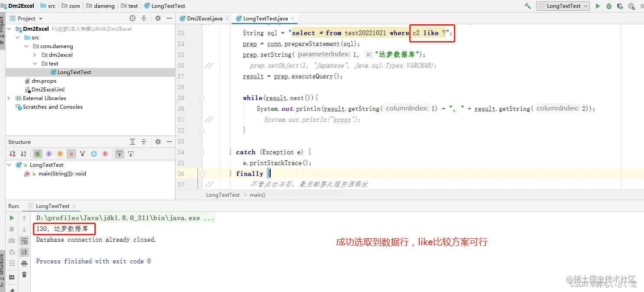Click the main() breadcrumb below editor

click(258, 195)
